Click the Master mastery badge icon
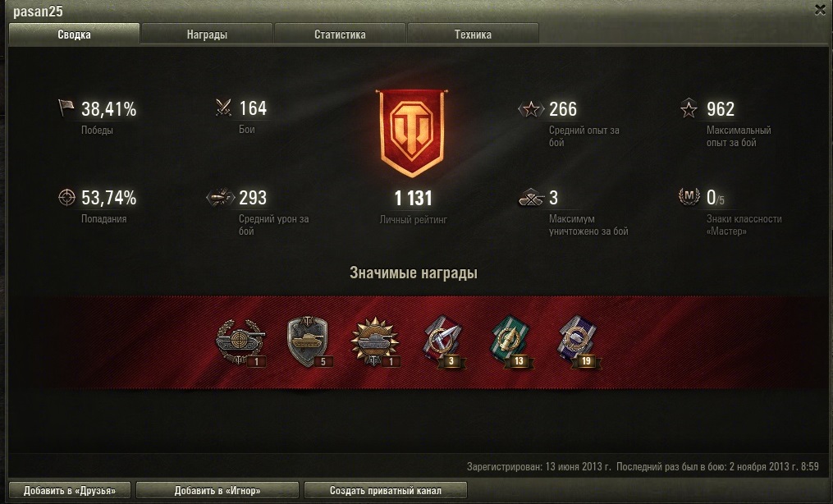Viewport: 833px width, 504px height. click(x=689, y=196)
